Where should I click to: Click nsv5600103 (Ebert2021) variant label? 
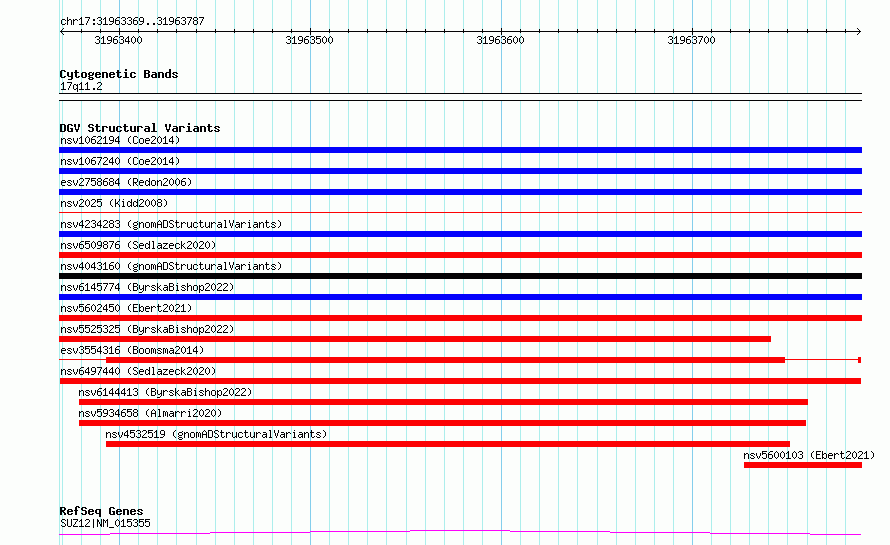(809, 455)
